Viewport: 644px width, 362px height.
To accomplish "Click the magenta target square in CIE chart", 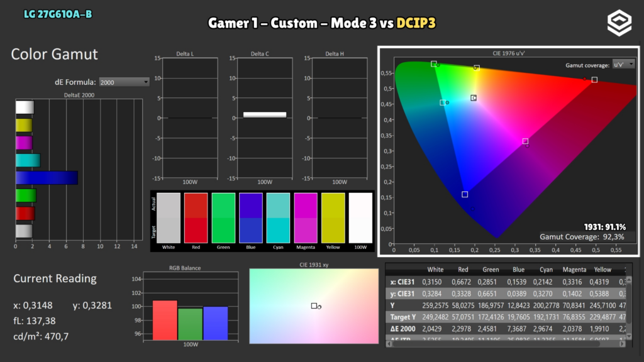I will click(525, 141).
